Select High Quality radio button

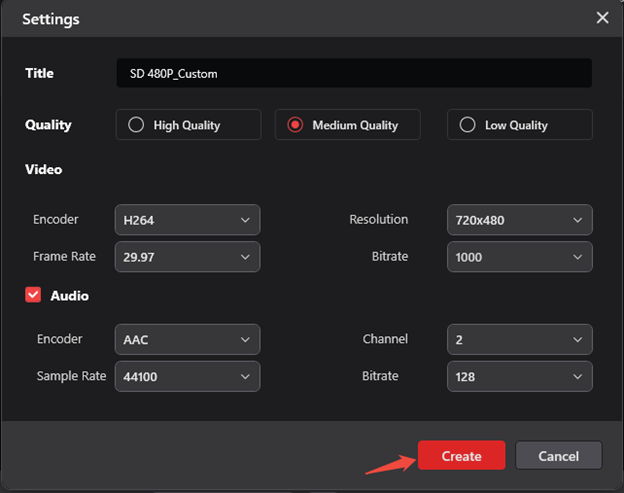(136, 125)
